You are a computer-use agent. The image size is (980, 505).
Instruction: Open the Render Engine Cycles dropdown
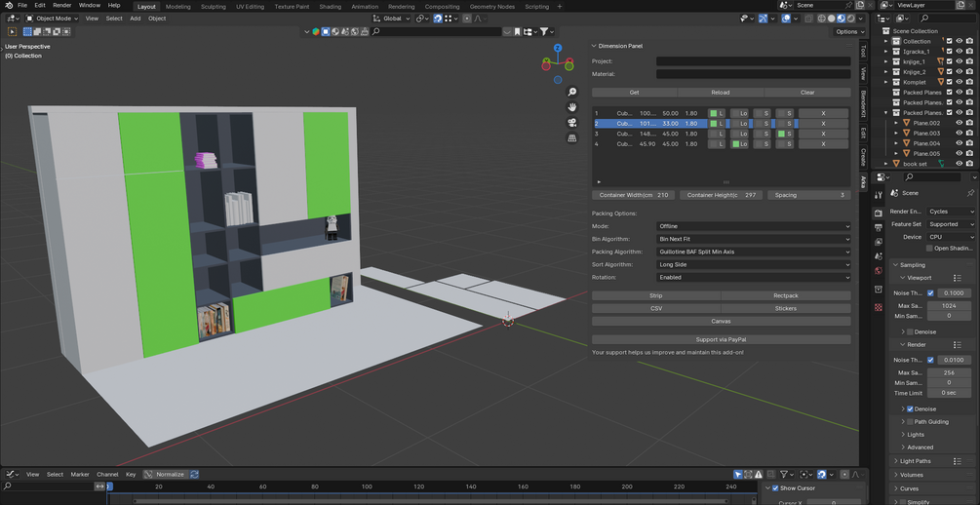[x=950, y=212]
